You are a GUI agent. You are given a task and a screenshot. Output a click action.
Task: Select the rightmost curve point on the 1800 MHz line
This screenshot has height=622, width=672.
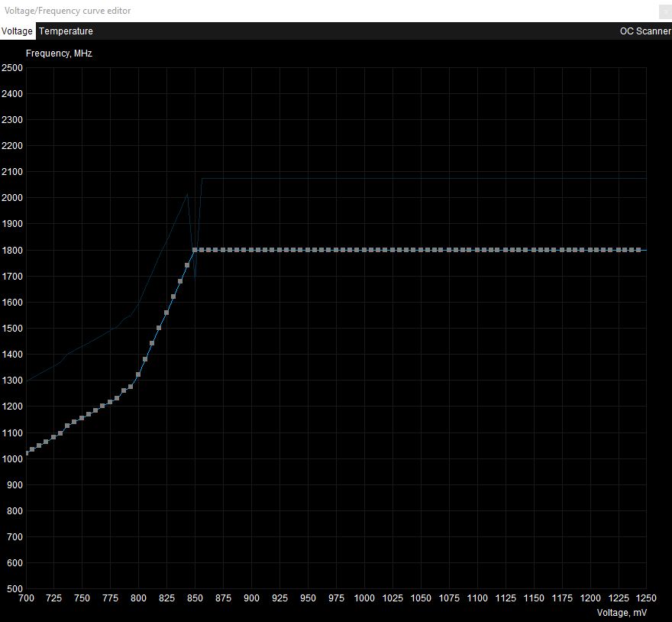[638, 250]
